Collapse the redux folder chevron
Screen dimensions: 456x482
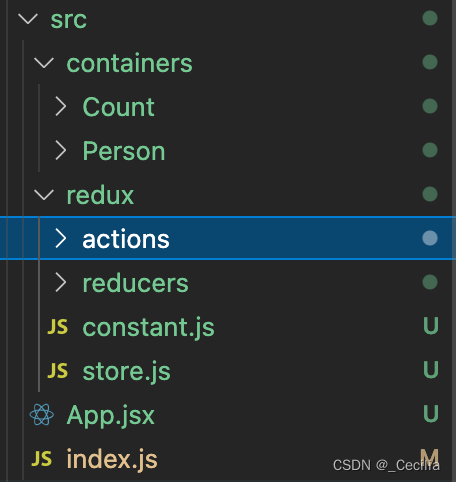point(44,195)
